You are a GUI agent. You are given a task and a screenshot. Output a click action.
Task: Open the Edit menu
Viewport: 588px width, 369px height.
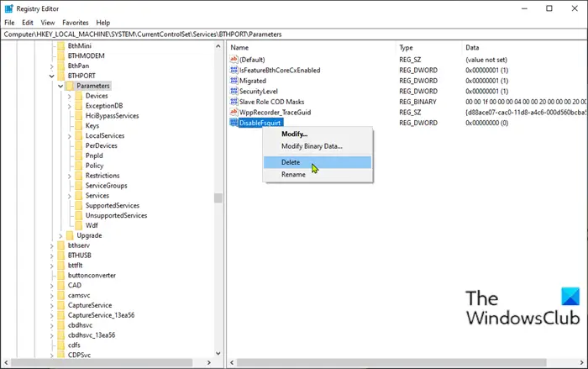28,23
